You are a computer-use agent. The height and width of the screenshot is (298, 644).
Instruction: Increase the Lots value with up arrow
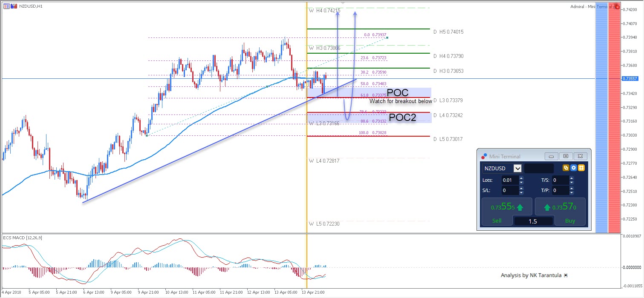point(521,178)
